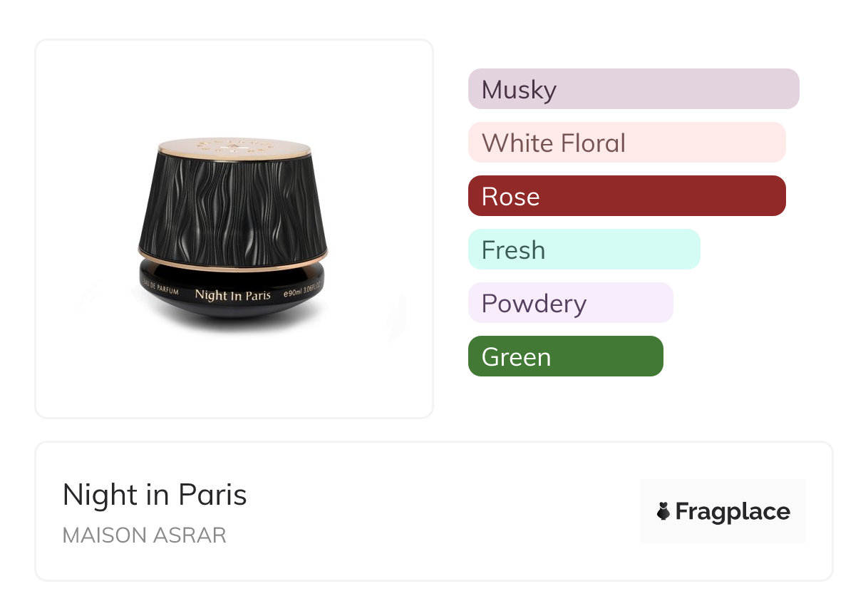Click blank area below bottle in image card
868x616 pixels.
coord(234,378)
